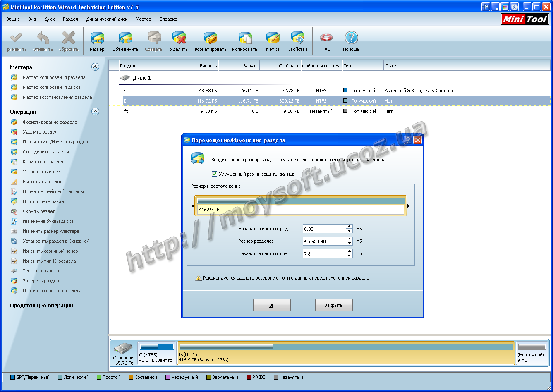Open the Вид menu
Viewport: 553px width, 392px height.
click(32, 19)
